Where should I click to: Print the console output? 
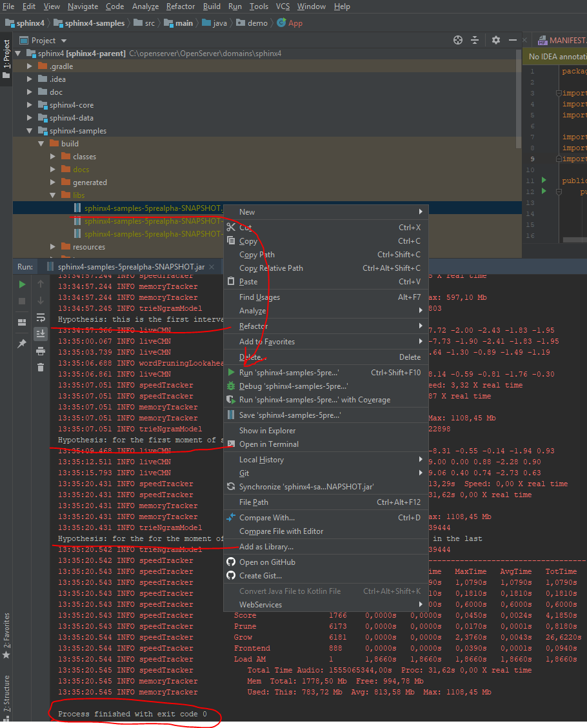point(40,349)
